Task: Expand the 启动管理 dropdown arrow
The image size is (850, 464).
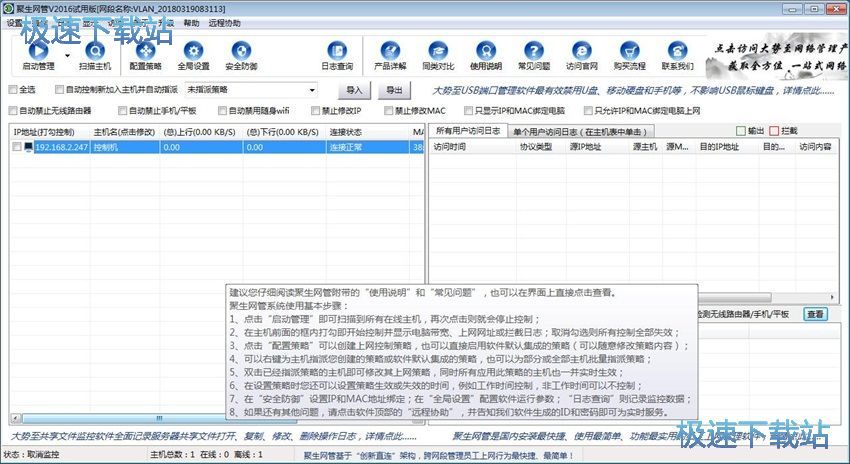Action: tap(67, 55)
